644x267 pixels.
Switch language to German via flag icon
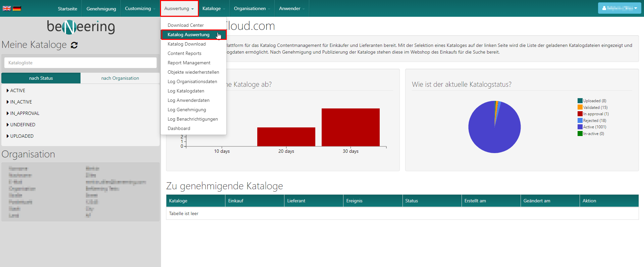[17, 8]
